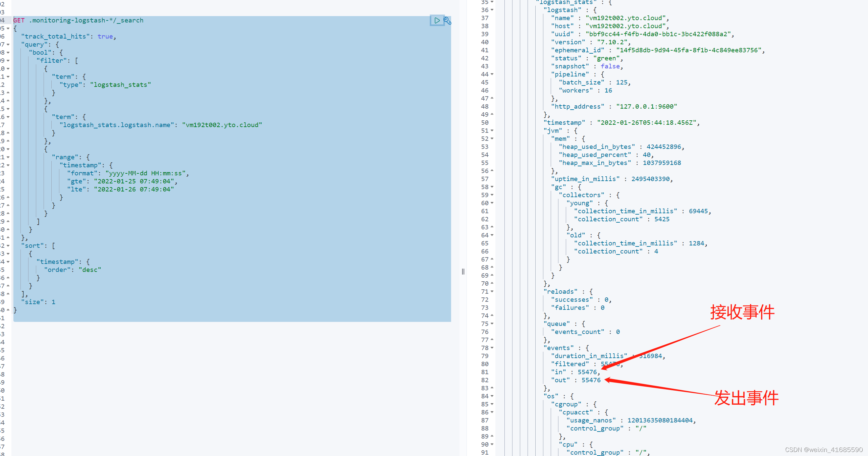Click the panel divider handle between request and response panes

(463, 272)
